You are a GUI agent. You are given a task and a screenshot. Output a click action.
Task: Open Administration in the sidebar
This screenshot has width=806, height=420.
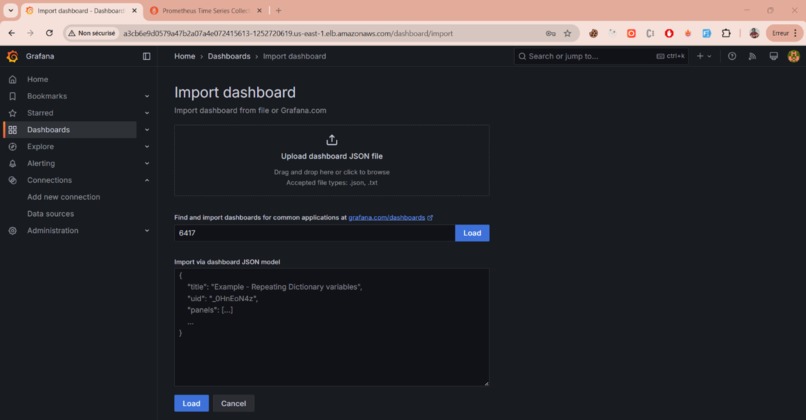pos(53,230)
